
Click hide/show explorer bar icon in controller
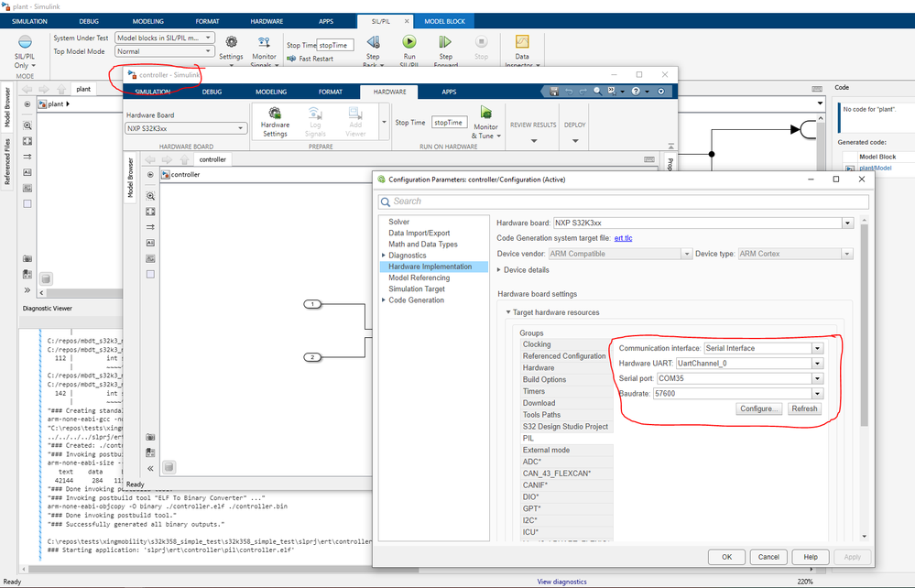click(150, 174)
